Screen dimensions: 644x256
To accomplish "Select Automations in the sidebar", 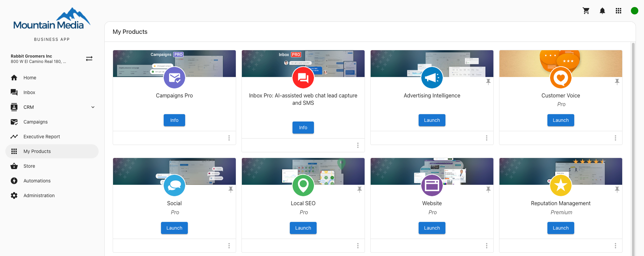I will [37, 181].
